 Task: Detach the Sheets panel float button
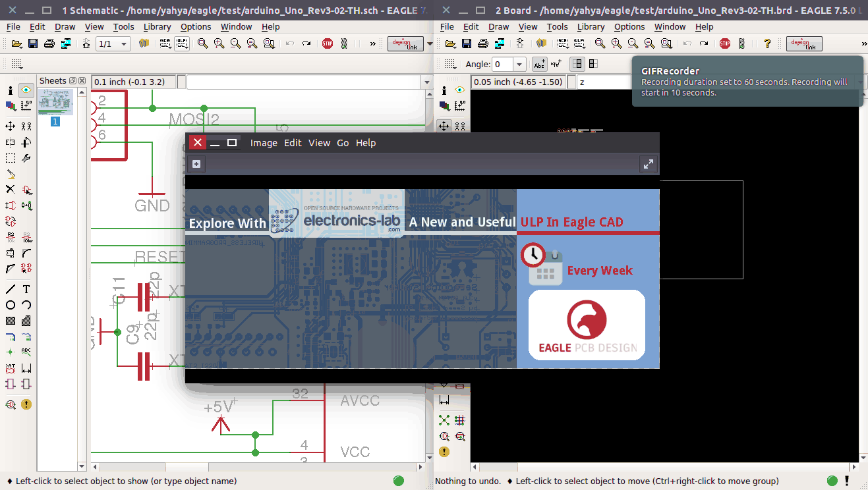coord(73,81)
